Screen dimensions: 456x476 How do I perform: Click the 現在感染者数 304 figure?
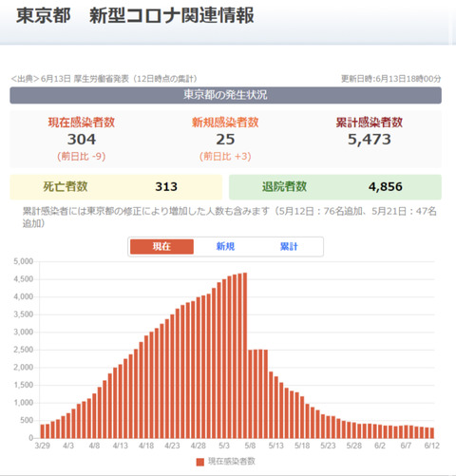pyautogui.click(x=82, y=140)
